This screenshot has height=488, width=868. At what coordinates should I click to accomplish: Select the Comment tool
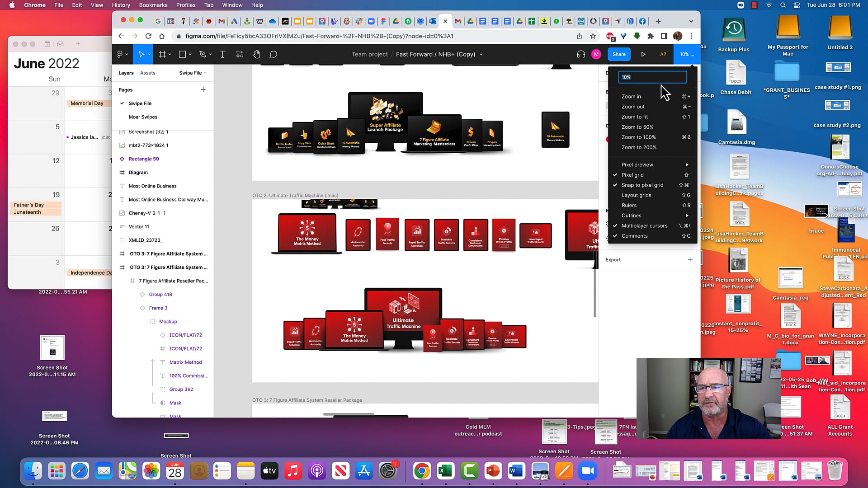pyautogui.click(x=273, y=54)
